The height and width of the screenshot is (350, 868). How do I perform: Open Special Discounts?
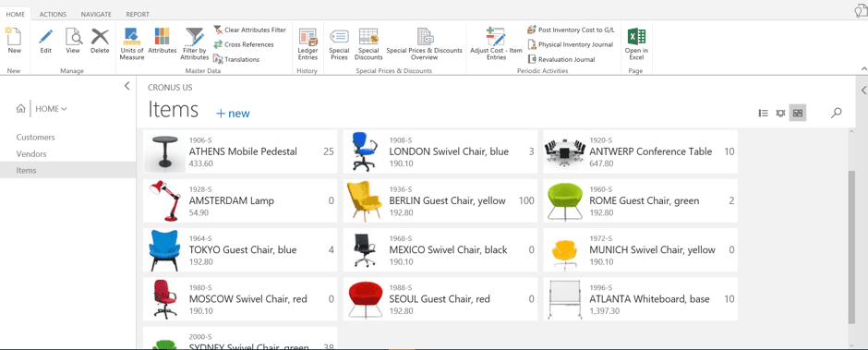pyautogui.click(x=368, y=43)
